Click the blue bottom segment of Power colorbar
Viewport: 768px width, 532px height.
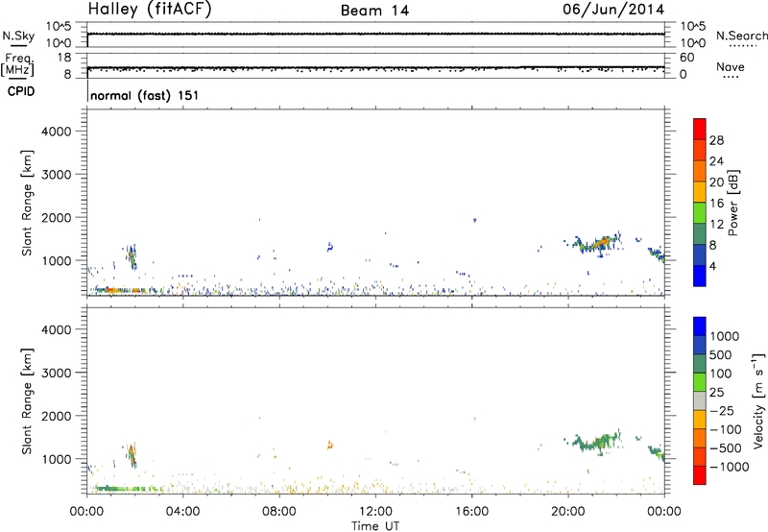click(x=700, y=276)
